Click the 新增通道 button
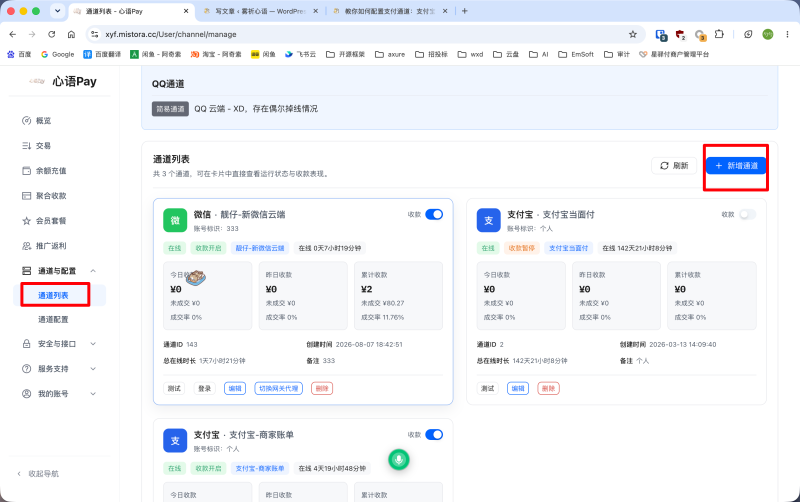Image resolution: width=800 pixels, height=502 pixels. [x=736, y=166]
